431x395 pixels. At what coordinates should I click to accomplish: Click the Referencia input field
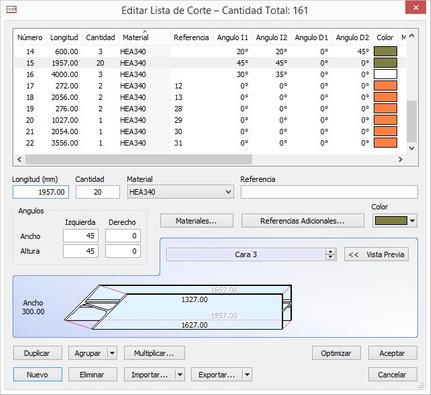tap(329, 192)
